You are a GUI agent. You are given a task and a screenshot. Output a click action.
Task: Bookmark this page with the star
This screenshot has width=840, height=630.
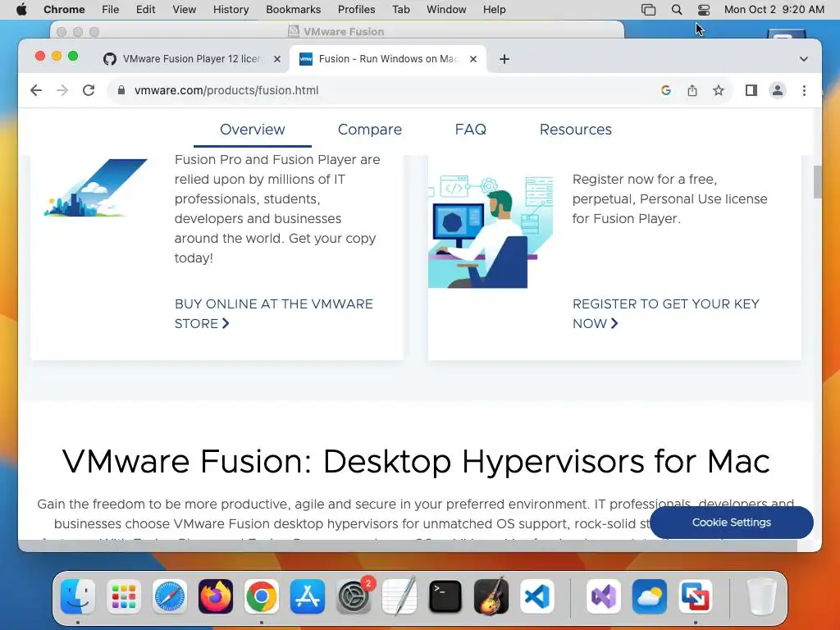pyautogui.click(x=719, y=90)
